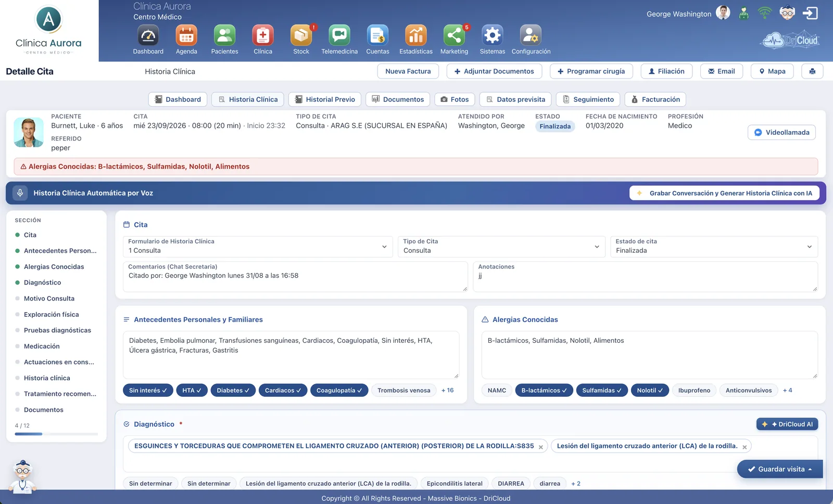Switch to the Facturación tab
This screenshot has width=833, height=504.
(x=655, y=99)
